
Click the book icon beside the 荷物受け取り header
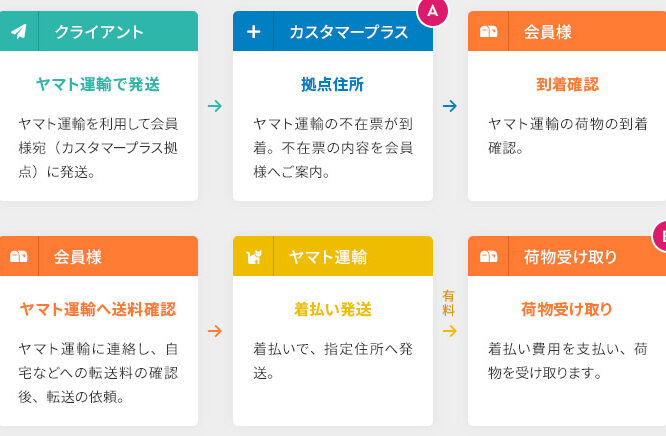[488, 257]
